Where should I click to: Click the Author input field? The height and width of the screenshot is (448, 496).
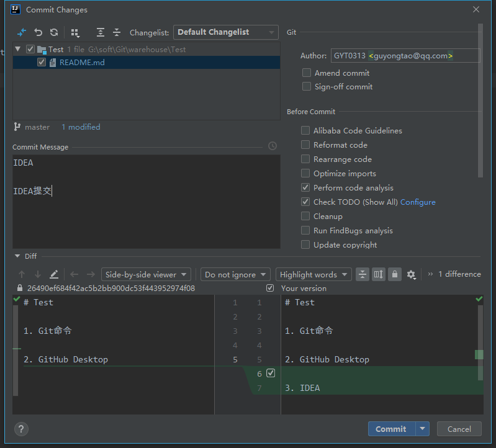[x=405, y=56]
